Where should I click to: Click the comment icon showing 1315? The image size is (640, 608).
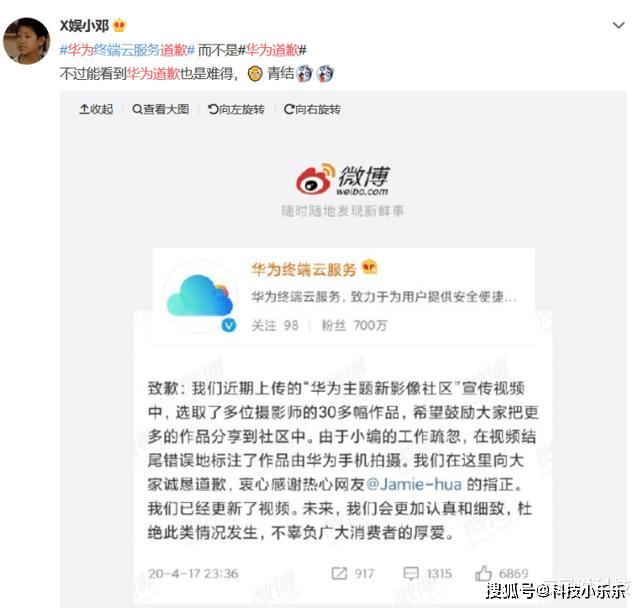(x=411, y=573)
